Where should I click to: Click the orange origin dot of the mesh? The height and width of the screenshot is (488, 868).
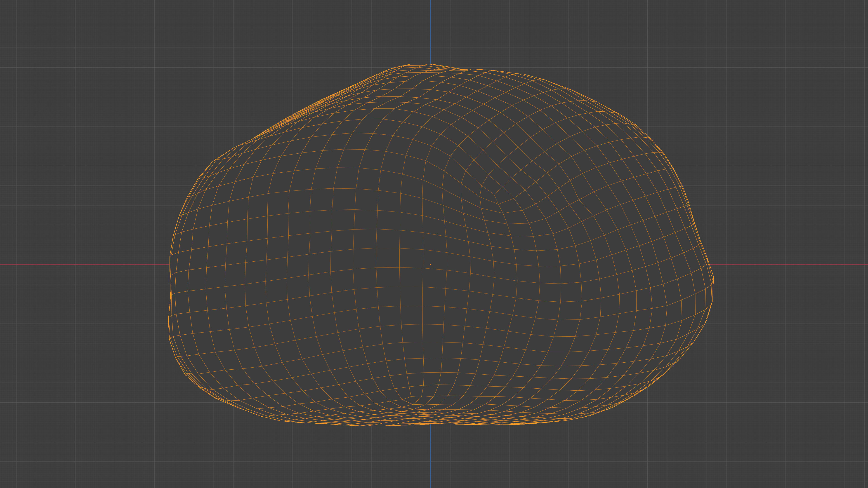pos(430,264)
